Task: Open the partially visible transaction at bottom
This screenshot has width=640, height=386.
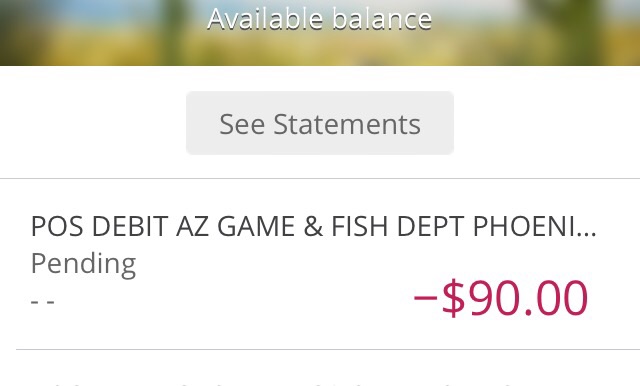Action: (320, 377)
